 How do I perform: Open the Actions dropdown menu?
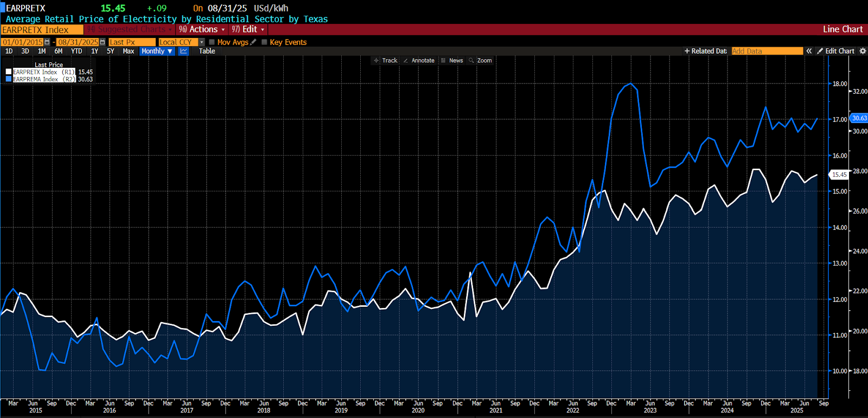click(202, 29)
